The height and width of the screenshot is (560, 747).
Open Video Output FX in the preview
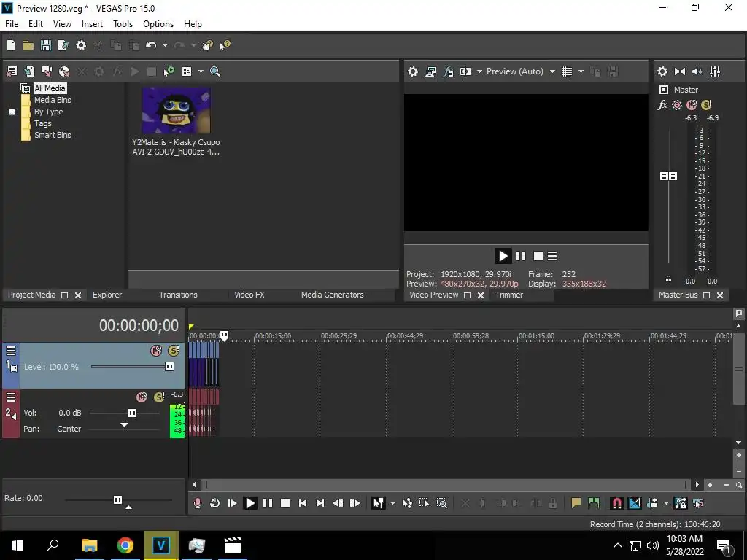(448, 71)
